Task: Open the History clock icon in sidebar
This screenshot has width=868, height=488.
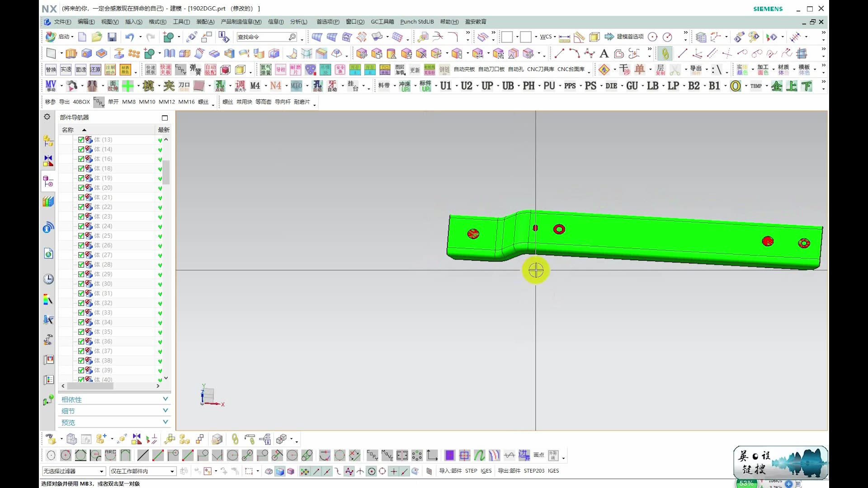Action: pyautogui.click(x=48, y=279)
